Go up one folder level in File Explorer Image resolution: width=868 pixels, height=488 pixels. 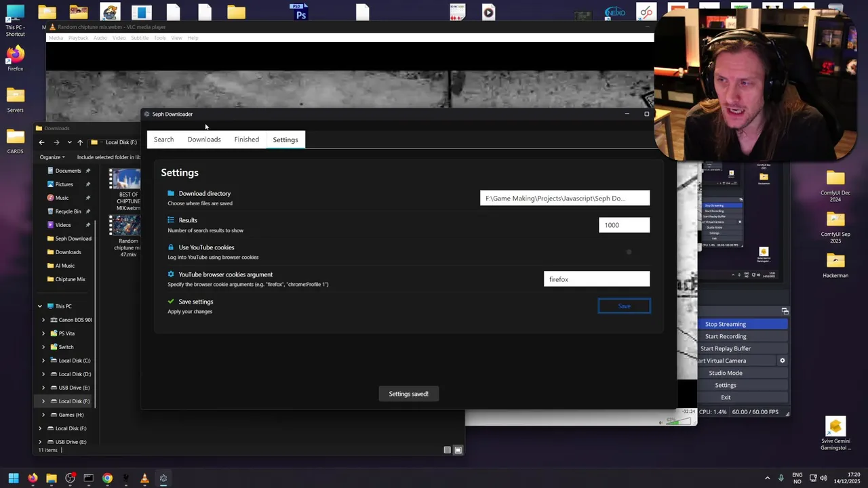[80, 142]
